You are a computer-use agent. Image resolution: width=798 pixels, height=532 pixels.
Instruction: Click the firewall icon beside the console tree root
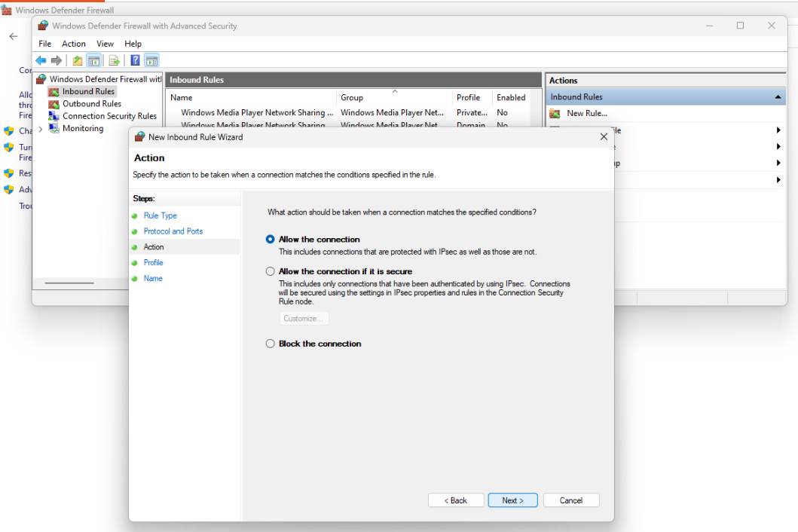(x=41, y=79)
